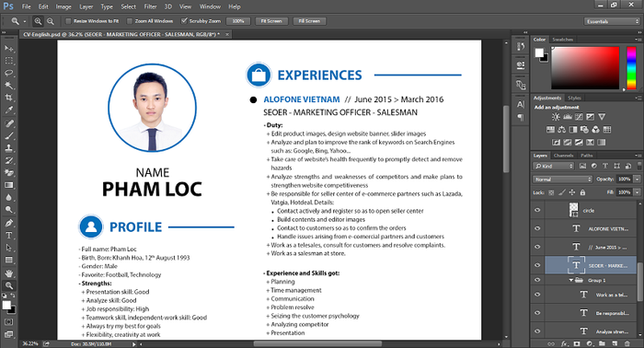Image resolution: width=644 pixels, height=348 pixels.
Task: Select the Clone Stamp tool
Action: coord(9,148)
